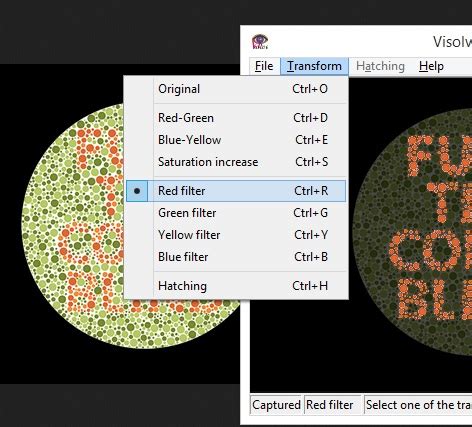Choose Hatching from the dropdown list
Viewport: 472px width, 427px height.
point(236,286)
